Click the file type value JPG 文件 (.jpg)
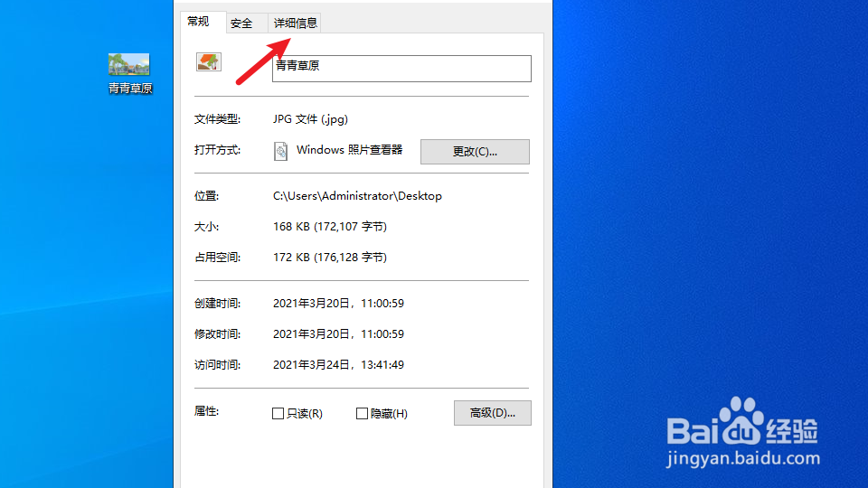Image resolution: width=868 pixels, height=488 pixels. [310, 119]
